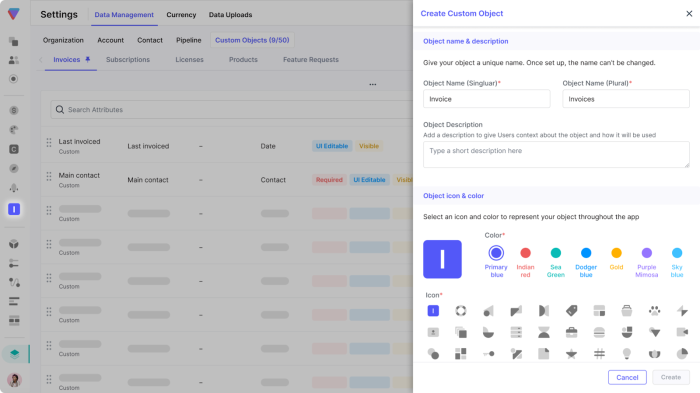Image resolution: width=700 pixels, height=393 pixels.
Task: Open the Account sub-tab
Action: tap(110, 40)
